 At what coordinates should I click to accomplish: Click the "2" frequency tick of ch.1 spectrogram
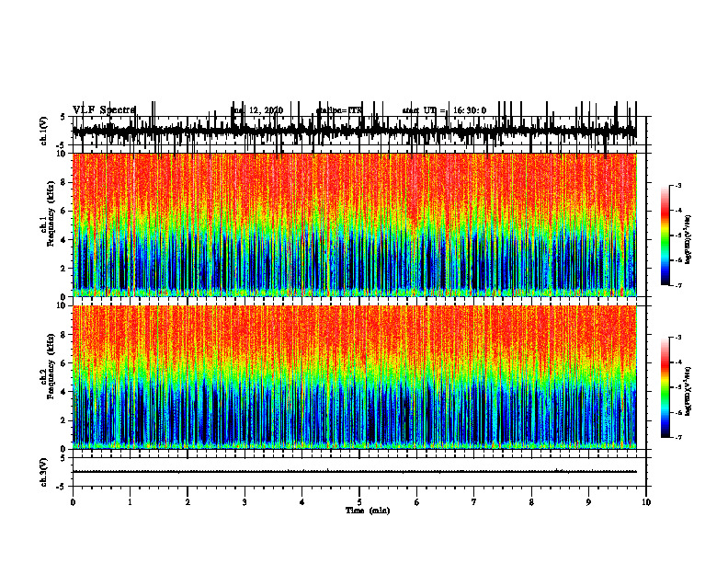pos(64,269)
